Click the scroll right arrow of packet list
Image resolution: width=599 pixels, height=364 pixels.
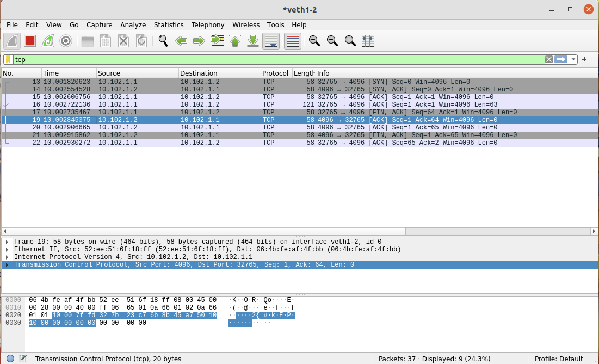tap(594, 231)
